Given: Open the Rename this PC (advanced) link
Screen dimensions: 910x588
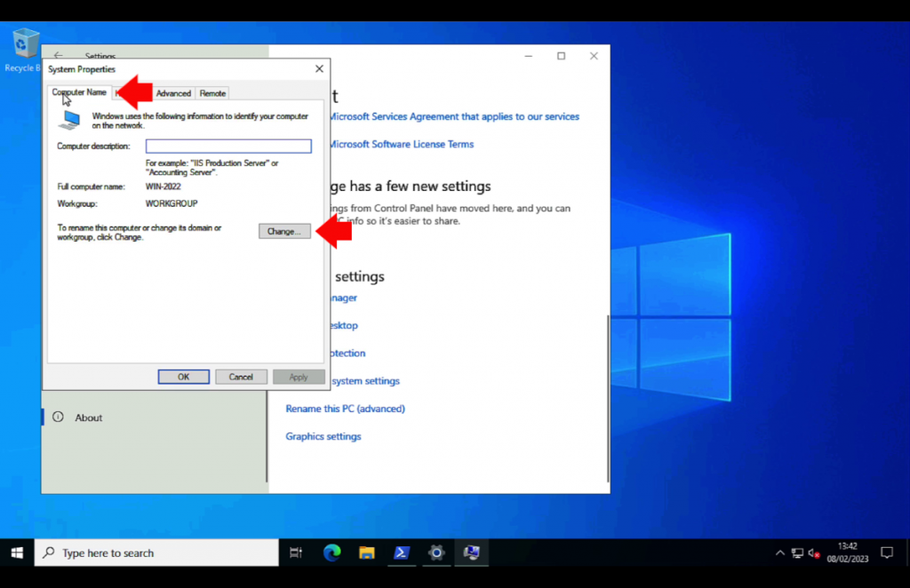Looking at the screenshot, I should click(345, 409).
